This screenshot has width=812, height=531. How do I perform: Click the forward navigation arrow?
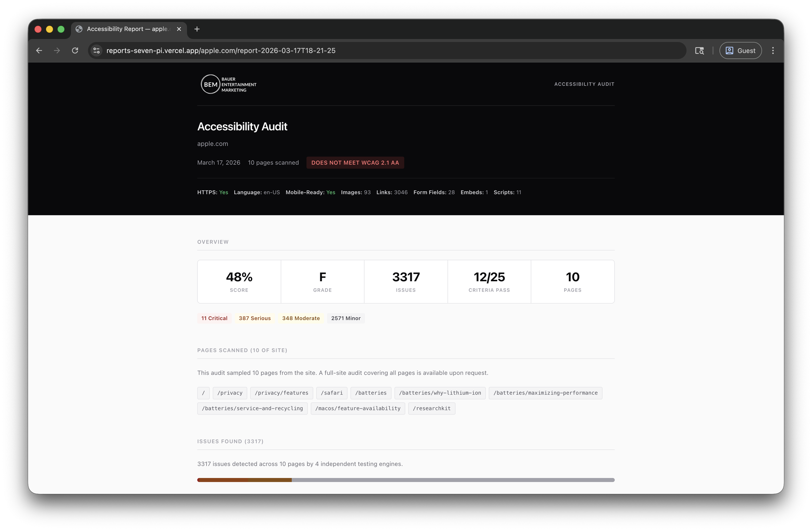57,50
